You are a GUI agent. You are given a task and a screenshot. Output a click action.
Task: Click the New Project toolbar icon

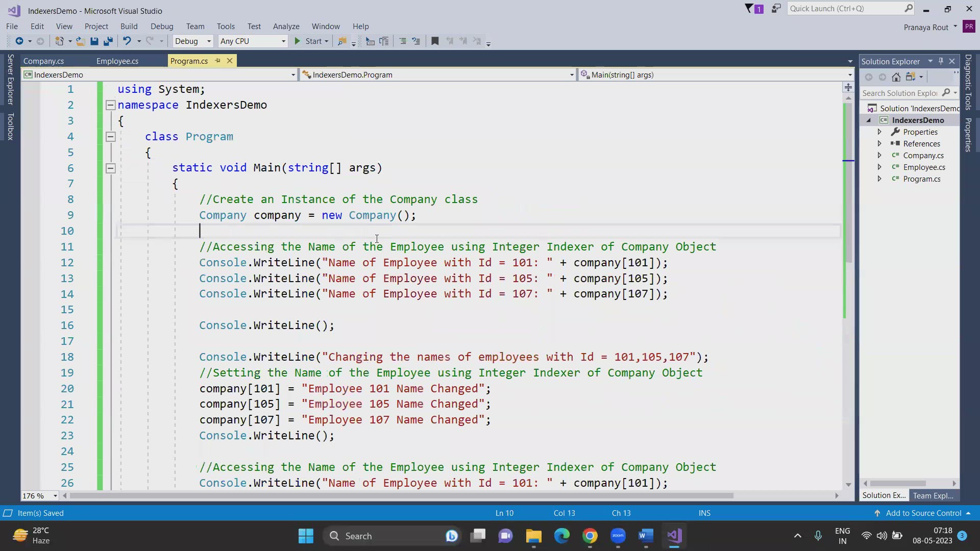[x=59, y=41]
